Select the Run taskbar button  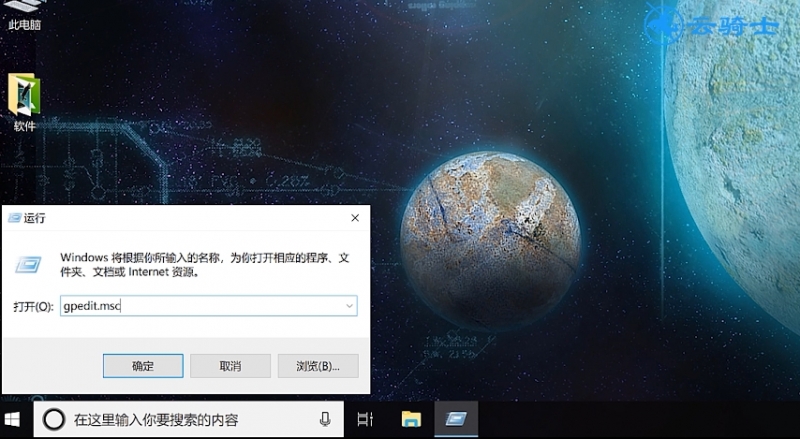point(456,420)
